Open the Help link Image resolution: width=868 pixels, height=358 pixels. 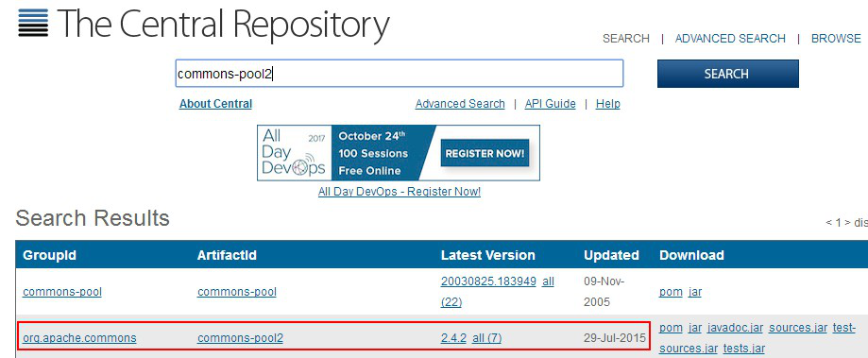[x=608, y=104]
